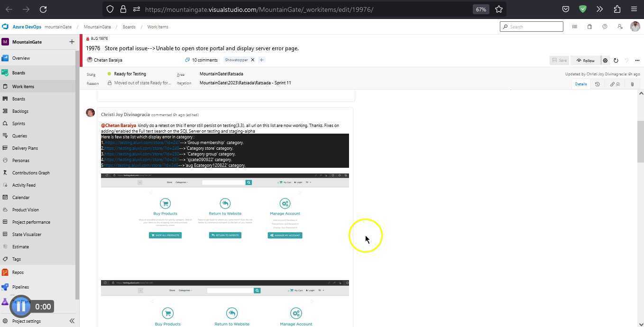644x327 pixels.
Task: Open the work item History tab clock icon
Action: (597, 84)
